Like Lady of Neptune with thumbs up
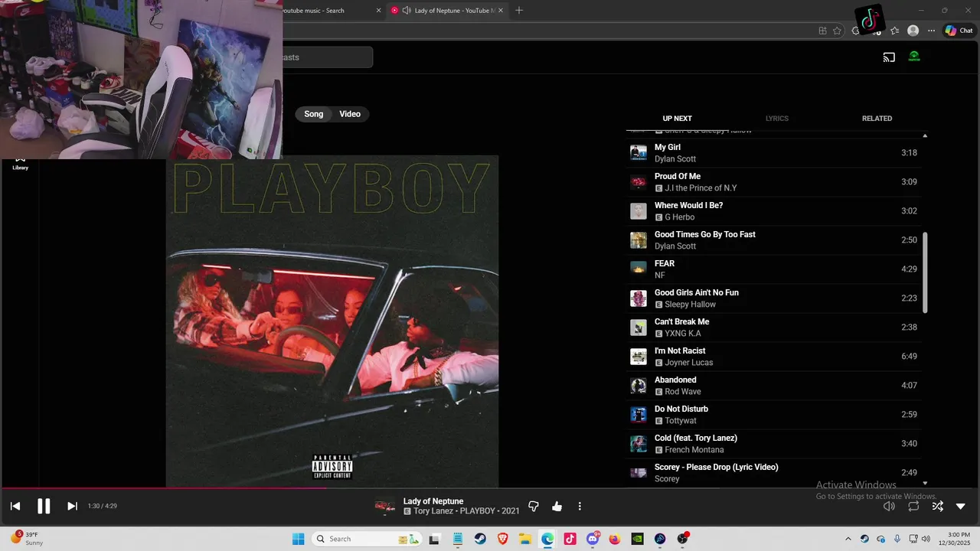The image size is (980, 551). [557, 506]
